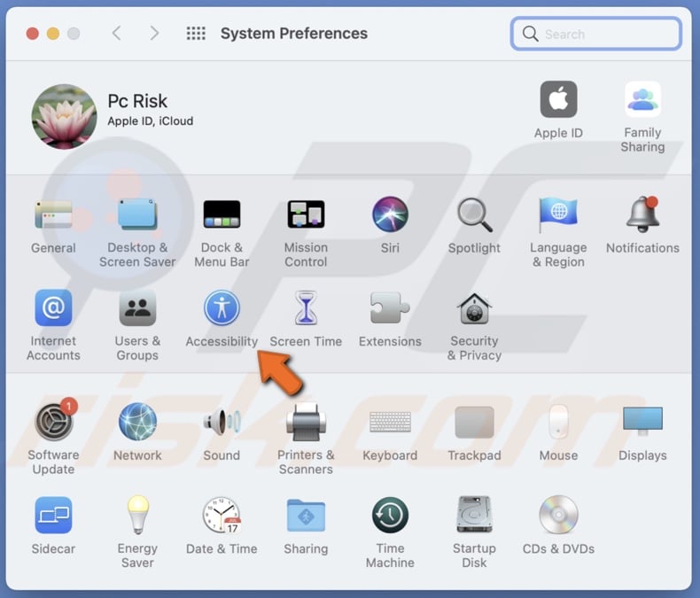Open Security & Privacy settings
Image resolution: width=700 pixels, height=598 pixels.
pyautogui.click(x=474, y=309)
